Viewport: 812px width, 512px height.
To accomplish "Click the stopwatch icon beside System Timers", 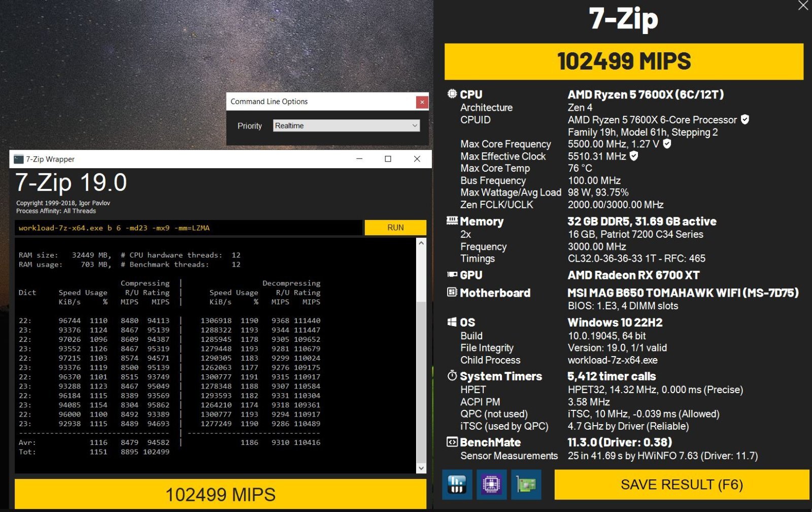I will pyautogui.click(x=452, y=375).
